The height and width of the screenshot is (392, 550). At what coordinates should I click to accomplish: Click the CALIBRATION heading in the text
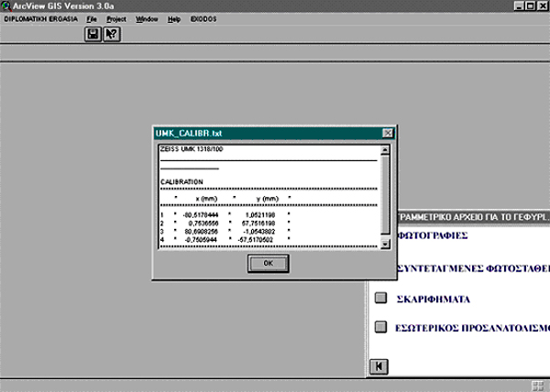coord(181,182)
